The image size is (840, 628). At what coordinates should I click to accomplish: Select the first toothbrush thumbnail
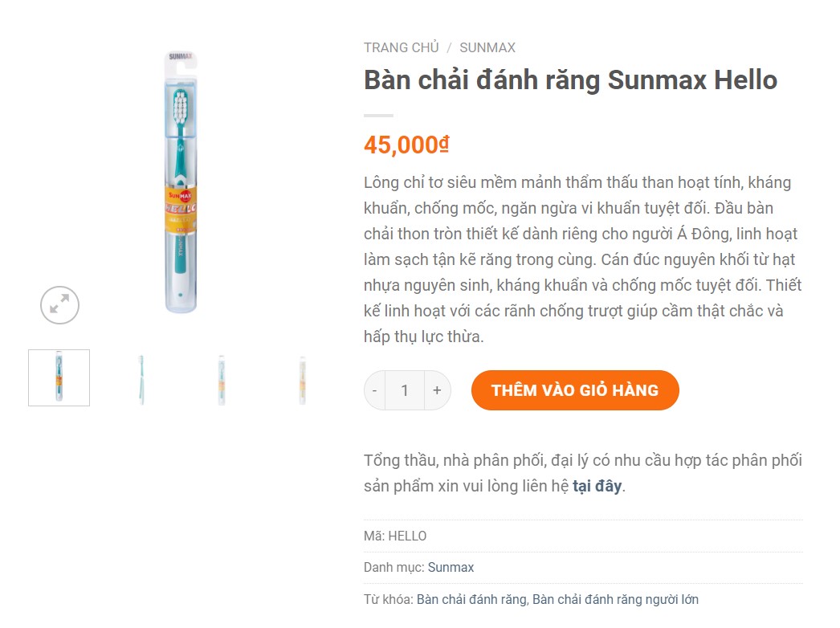tap(58, 377)
